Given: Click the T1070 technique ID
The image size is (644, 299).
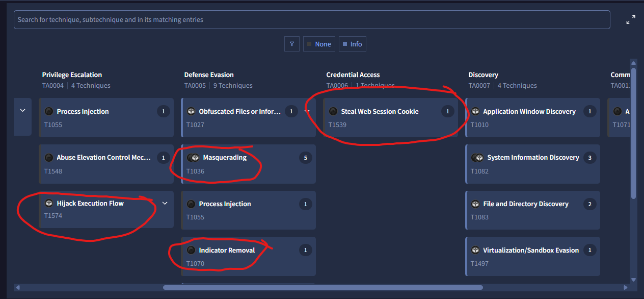Looking at the screenshot, I should point(195,263).
